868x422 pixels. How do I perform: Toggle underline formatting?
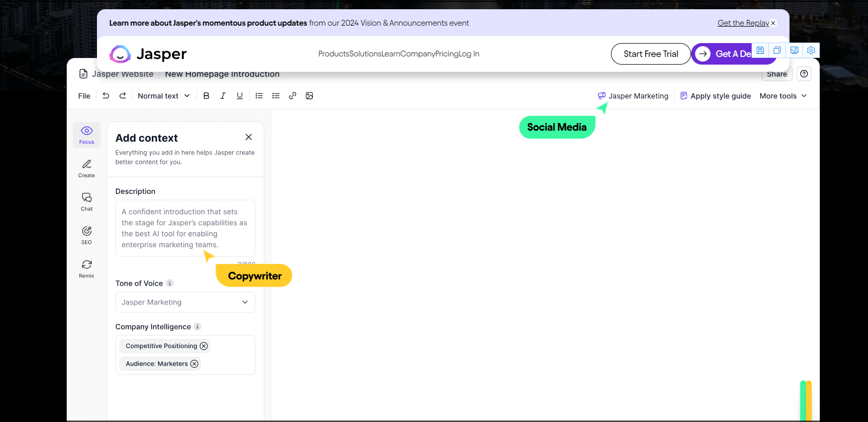240,95
